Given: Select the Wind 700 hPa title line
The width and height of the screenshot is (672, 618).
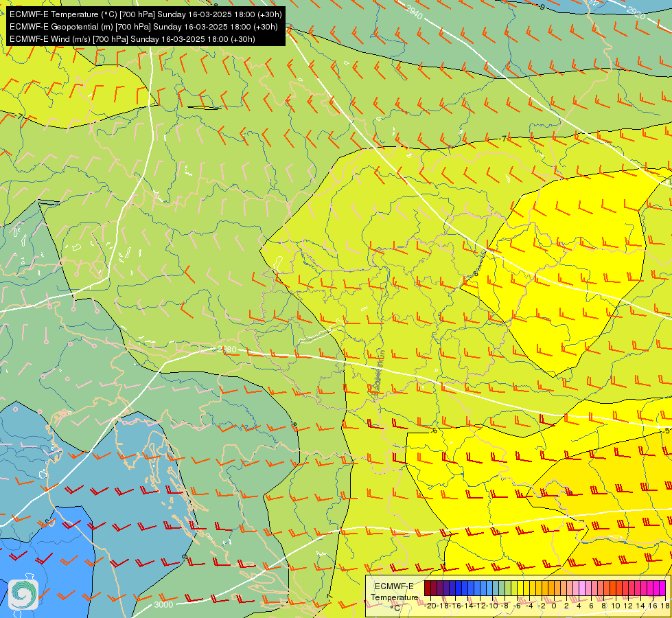Looking at the screenshot, I should point(132,39).
